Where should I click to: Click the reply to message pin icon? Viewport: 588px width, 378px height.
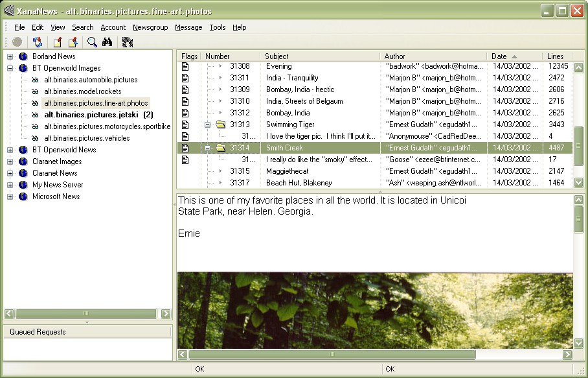point(73,42)
